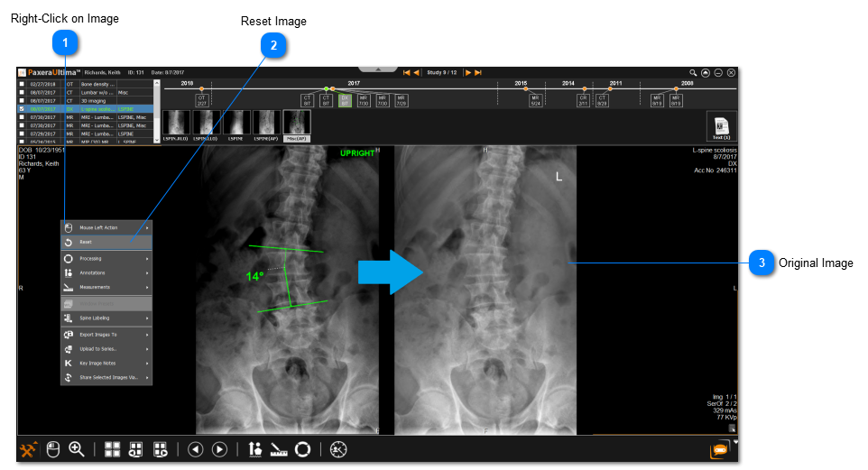Check the 02/27/2018 OT Bone density study
868x470 pixels.
(x=22, y=83)
